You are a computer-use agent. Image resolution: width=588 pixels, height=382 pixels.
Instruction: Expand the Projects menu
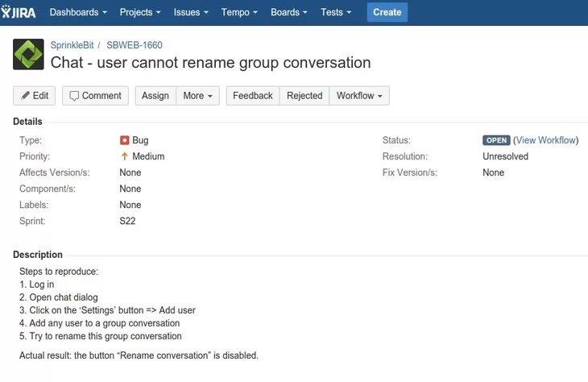[x=139, y=12]
